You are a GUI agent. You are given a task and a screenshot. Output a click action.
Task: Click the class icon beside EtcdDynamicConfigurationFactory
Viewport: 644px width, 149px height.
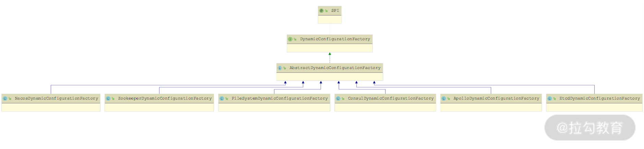(549, 99)
